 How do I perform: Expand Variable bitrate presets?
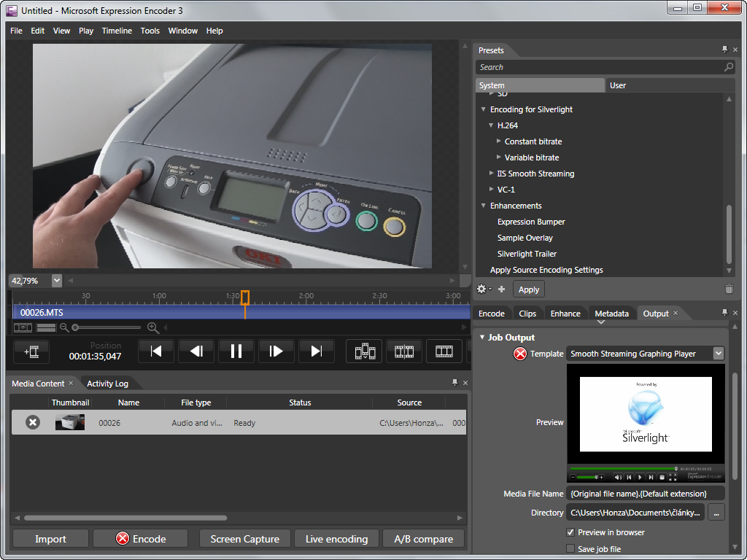(498, 157)
